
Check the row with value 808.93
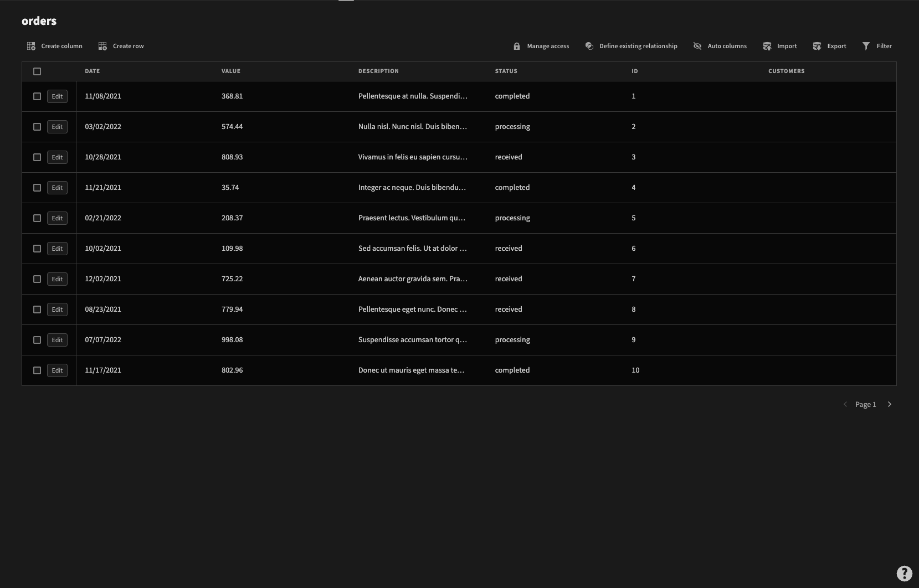pos(37,157)
